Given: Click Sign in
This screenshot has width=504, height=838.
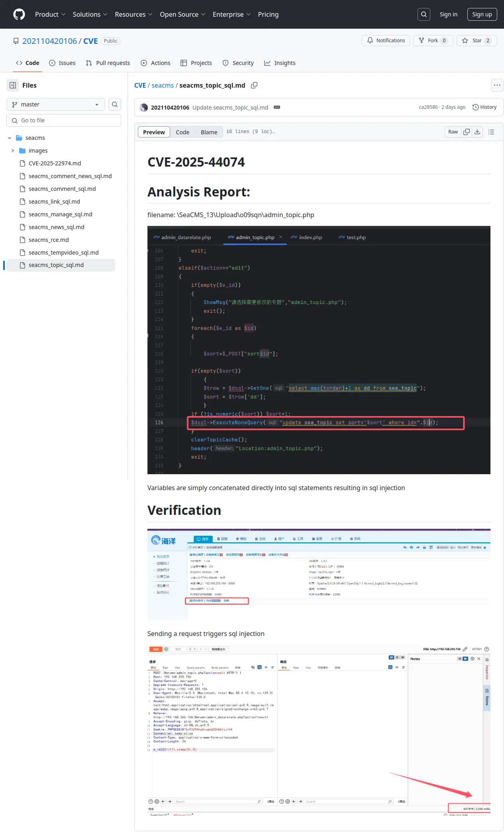Looking at the screenshot, I should [449, 14].
